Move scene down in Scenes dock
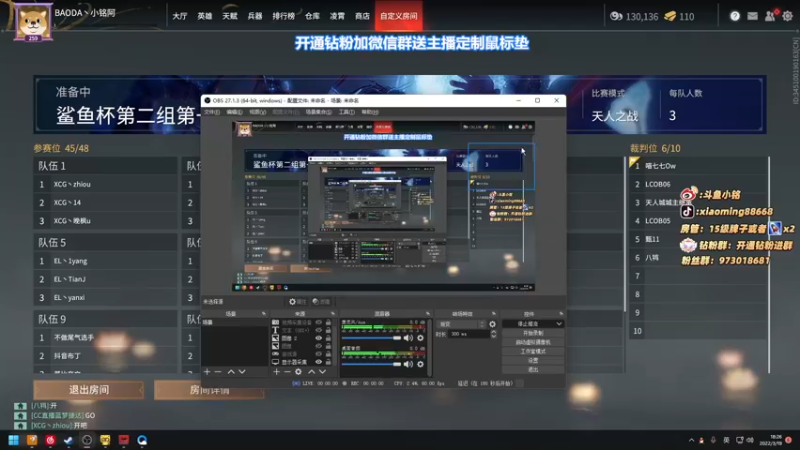 pos(242,371)
